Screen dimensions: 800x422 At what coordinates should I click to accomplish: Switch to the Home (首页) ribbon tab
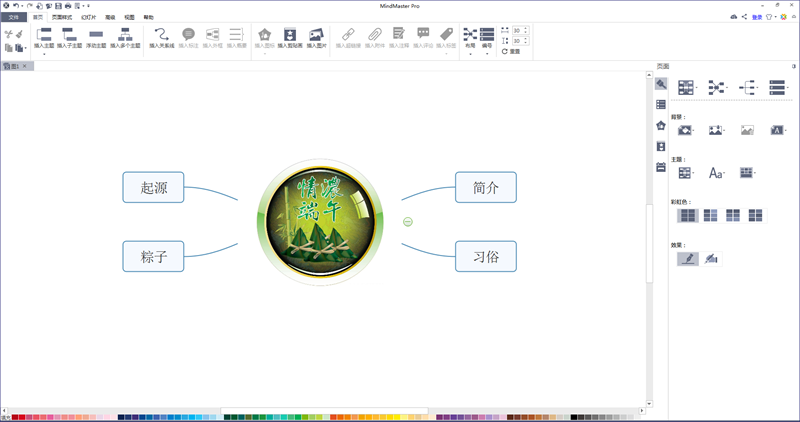click(x=38, y=17)
